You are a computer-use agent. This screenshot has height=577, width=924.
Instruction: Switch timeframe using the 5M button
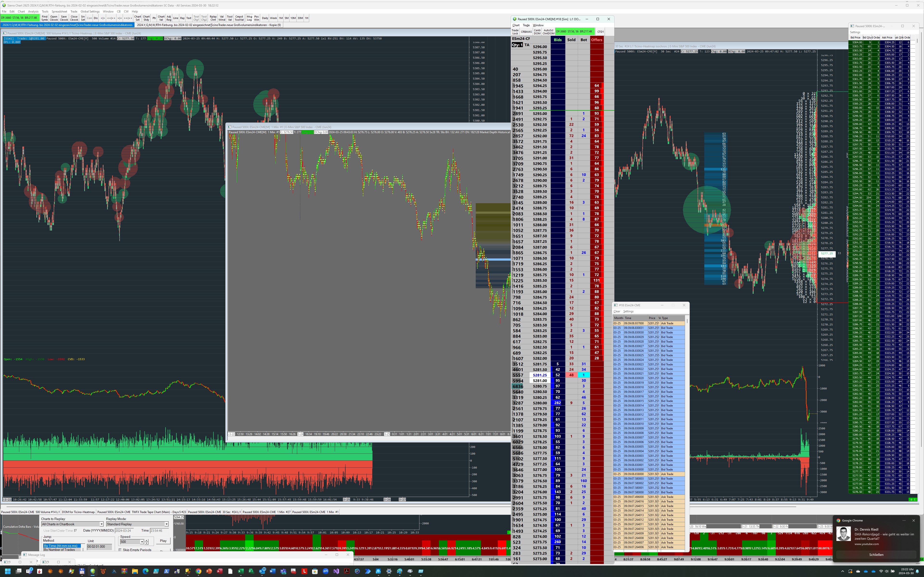[x=286, y=18]
